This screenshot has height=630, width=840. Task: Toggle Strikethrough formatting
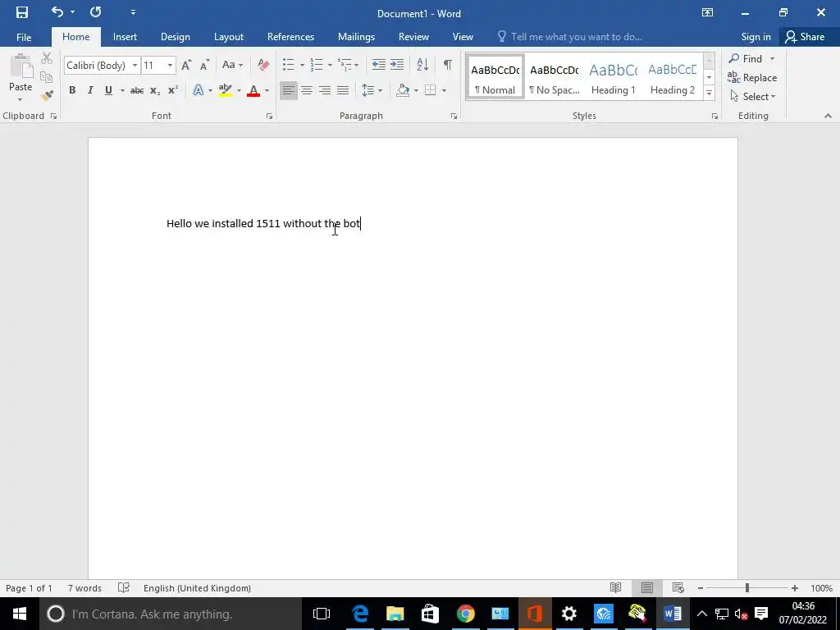pyautogui.click(x=137, y=90)
